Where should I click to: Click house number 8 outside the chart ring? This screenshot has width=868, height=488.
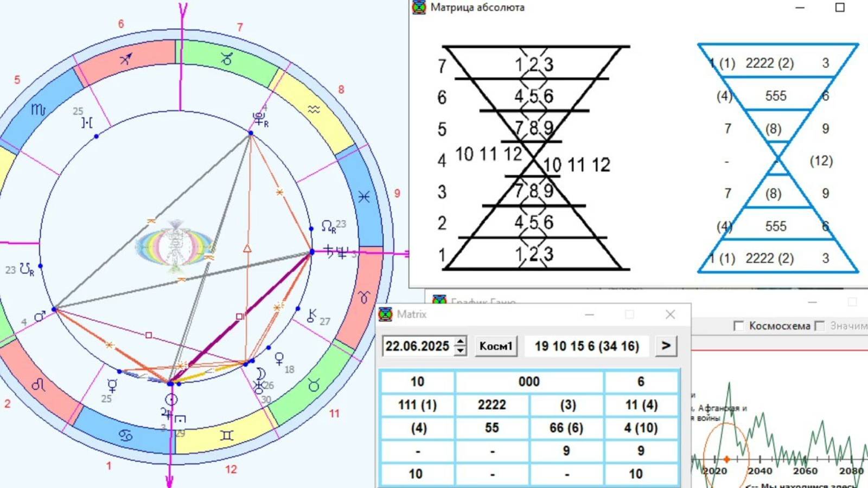coord(341,89)
